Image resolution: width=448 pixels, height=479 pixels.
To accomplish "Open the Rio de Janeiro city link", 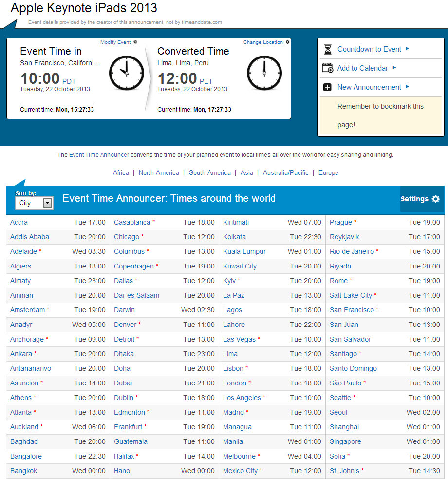I will pyautogui.click(x=352, y=251).
